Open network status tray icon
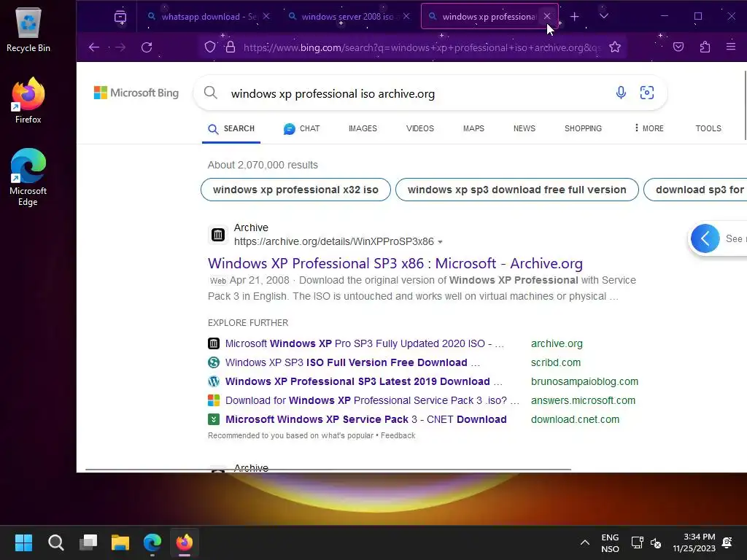This screenshot has height=560, width=747. (637, 542)
